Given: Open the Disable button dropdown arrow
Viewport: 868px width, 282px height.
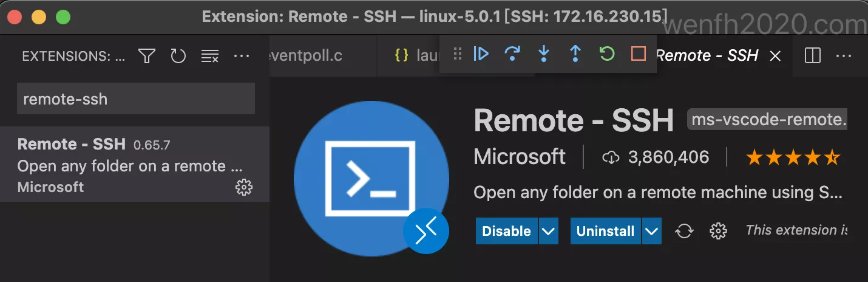Looking at the screenshot, I should tap(548, 231).
